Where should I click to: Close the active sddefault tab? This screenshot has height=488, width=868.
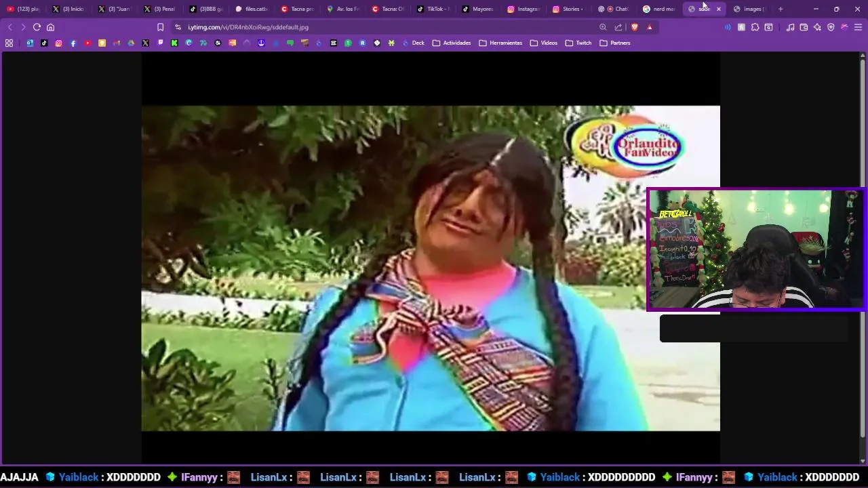pyautogui.click(x=719, y=9)
